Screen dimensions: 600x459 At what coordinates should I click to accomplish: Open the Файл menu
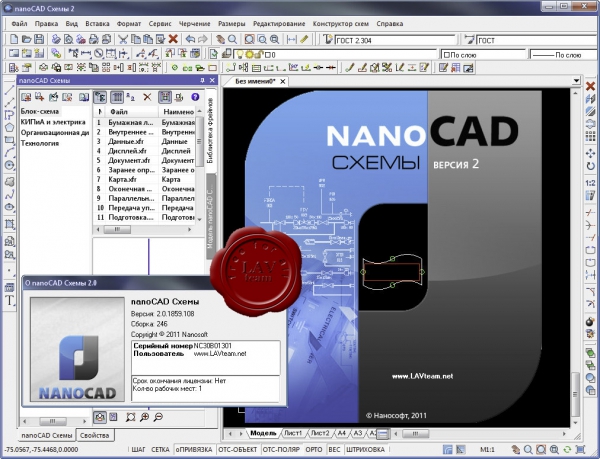click(19, 23)
